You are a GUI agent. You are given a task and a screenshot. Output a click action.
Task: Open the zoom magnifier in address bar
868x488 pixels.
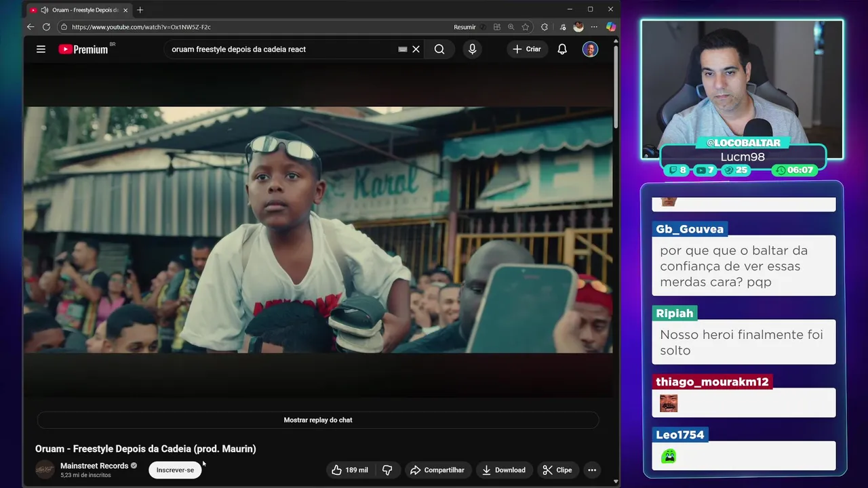point(511,27)
